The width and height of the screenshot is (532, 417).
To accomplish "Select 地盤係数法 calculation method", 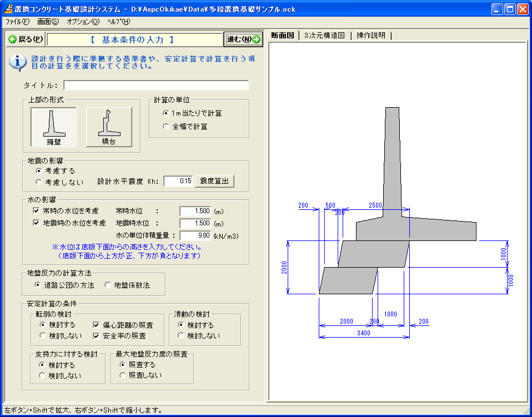I will click(x=108, y=285).
